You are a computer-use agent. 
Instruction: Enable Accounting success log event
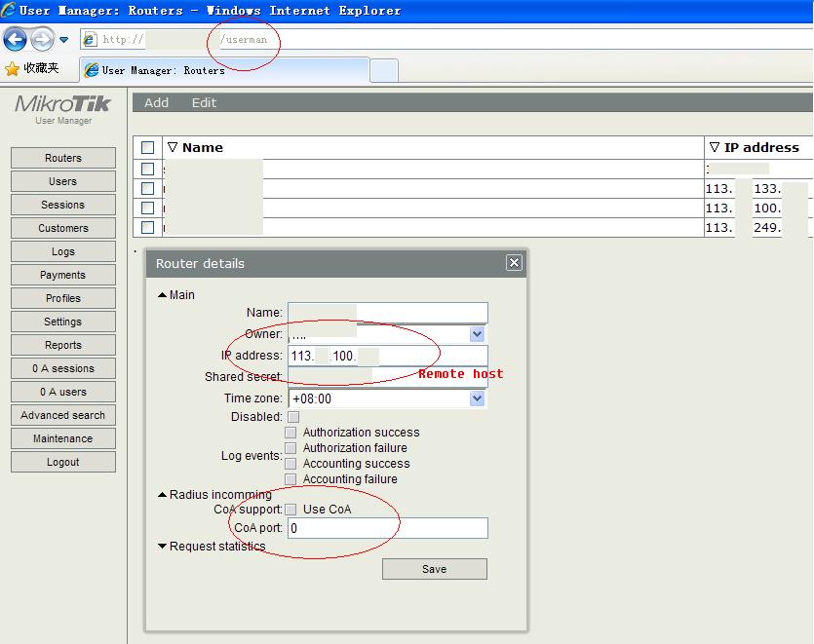pyautogui.click(x=291, y=464)
